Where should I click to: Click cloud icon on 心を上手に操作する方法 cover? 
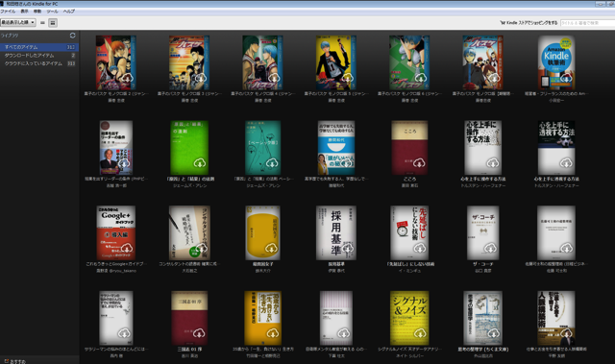pos(493,162)
